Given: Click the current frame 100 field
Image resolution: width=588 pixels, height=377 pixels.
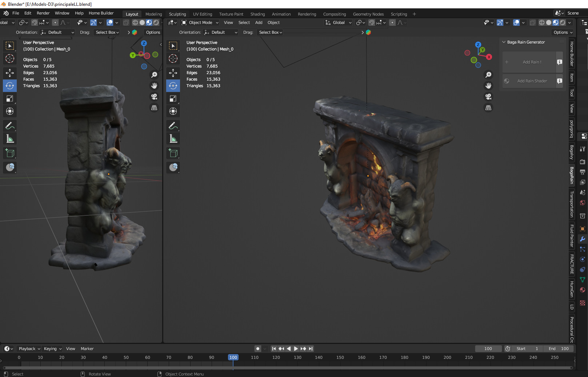Looking at the screenshot, I should pos(488,349).
